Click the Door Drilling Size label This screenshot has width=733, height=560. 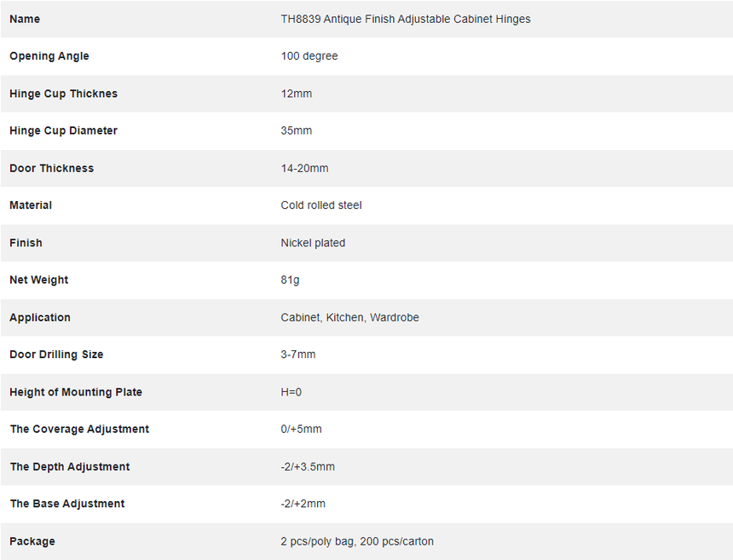[x=56, y=355]
